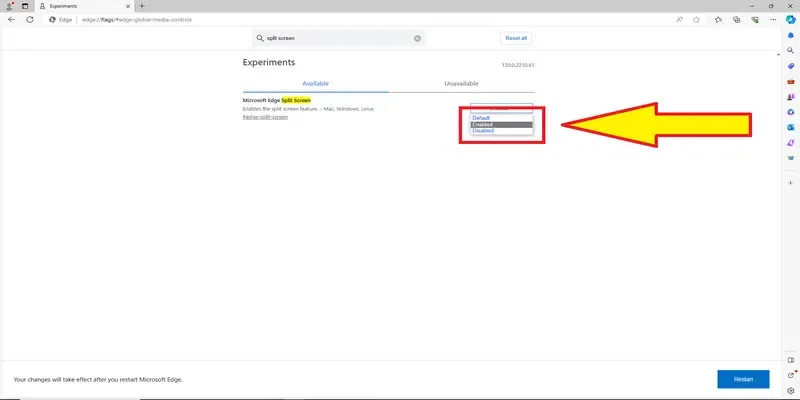This screenshot has width=800, height=400.
Task: Open the Favorites list icon
Action: 718,20
